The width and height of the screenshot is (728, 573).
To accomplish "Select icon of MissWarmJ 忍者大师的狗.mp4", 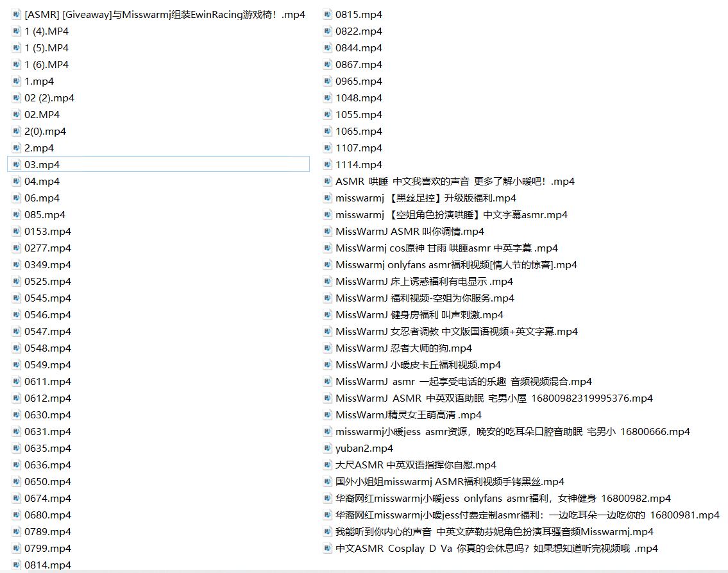I will coord(327,348).
